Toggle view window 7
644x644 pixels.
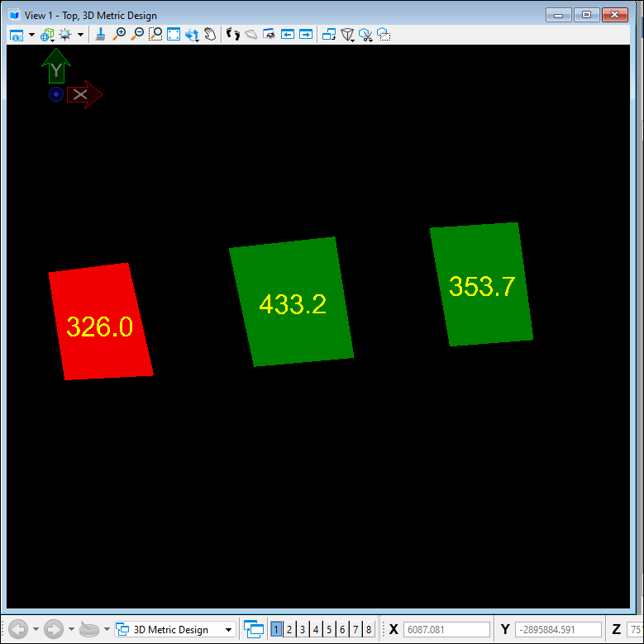tap(355, 629)
